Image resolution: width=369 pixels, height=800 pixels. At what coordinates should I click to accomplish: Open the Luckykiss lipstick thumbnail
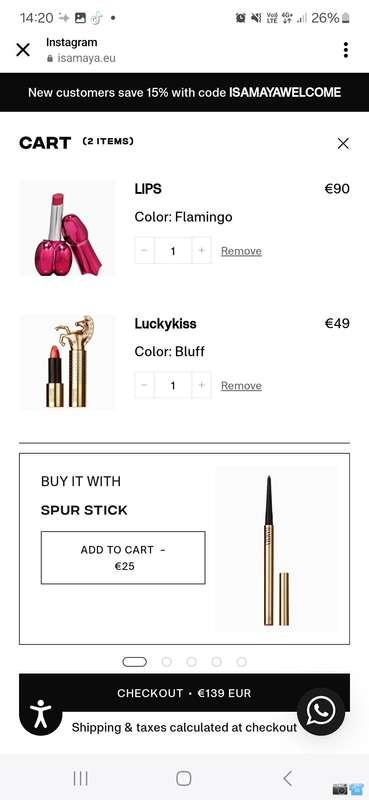tap(67, 362)
